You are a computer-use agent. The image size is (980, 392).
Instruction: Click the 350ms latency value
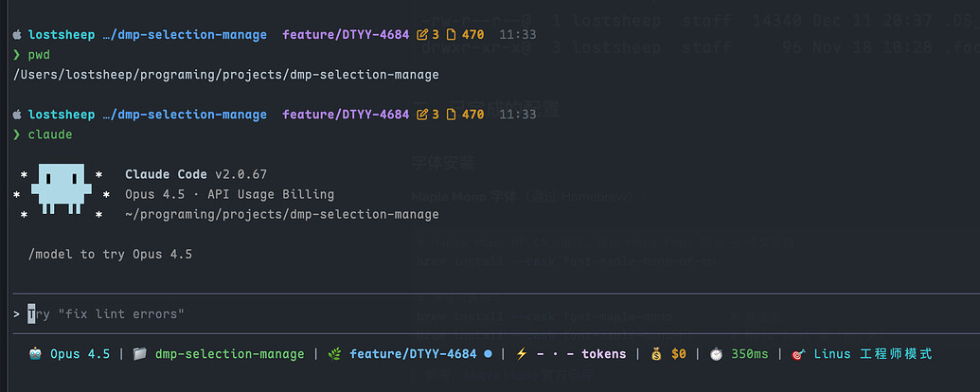click(749, 354)
